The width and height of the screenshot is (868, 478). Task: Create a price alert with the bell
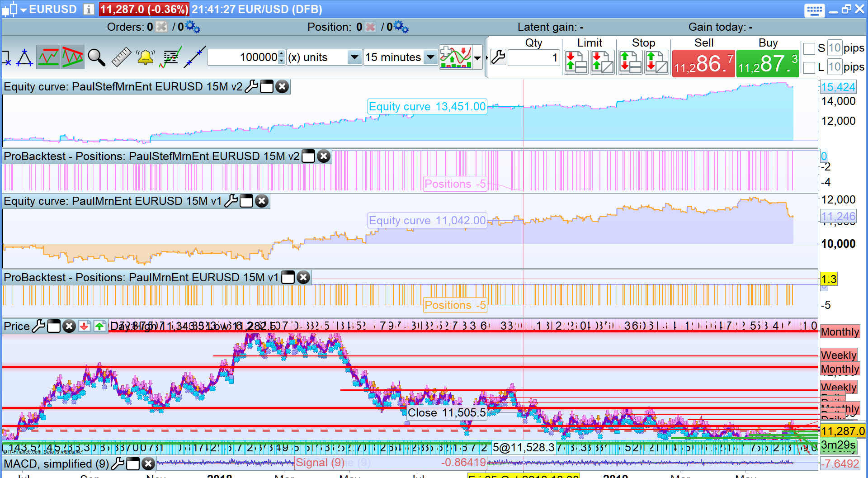click(x=145, y=57)
